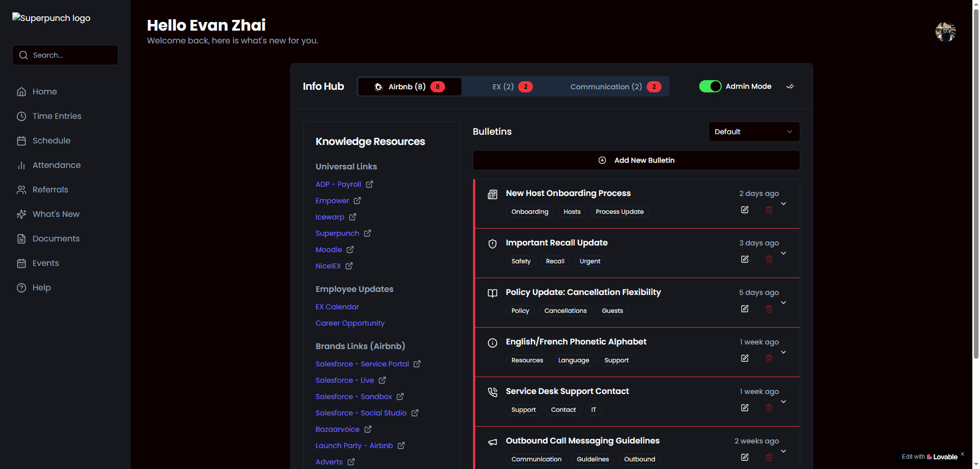
Task: Open the NiceIEX link
Action: (x=328, y=266)
